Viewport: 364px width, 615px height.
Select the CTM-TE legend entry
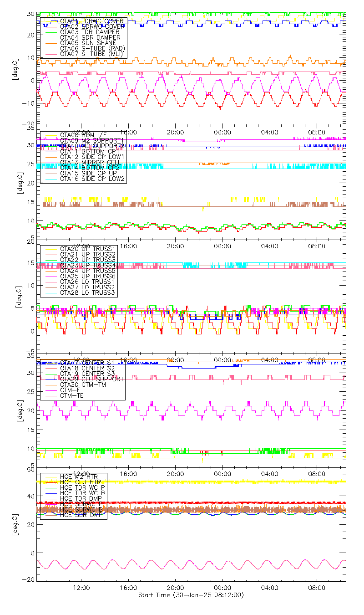pos(73,396)
